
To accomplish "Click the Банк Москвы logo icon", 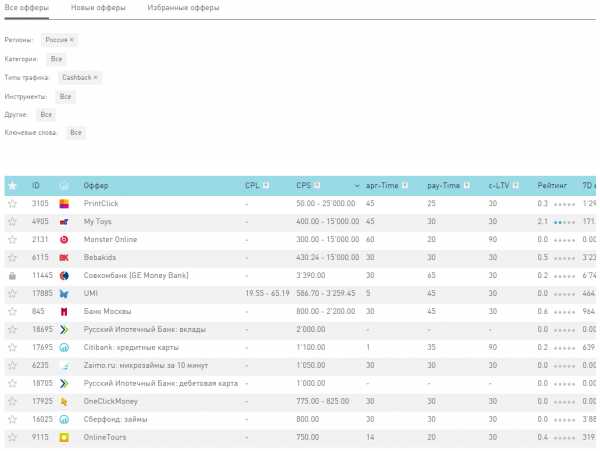I will coord(64,311).
